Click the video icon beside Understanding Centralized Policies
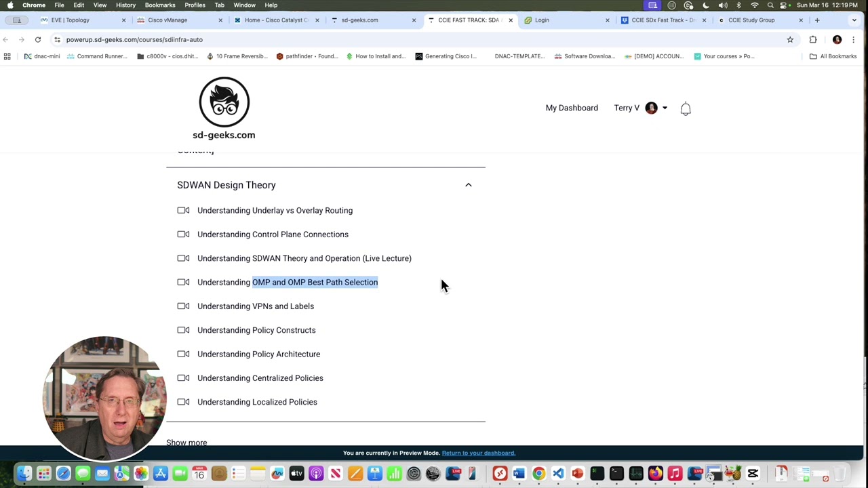 (183, 378)
